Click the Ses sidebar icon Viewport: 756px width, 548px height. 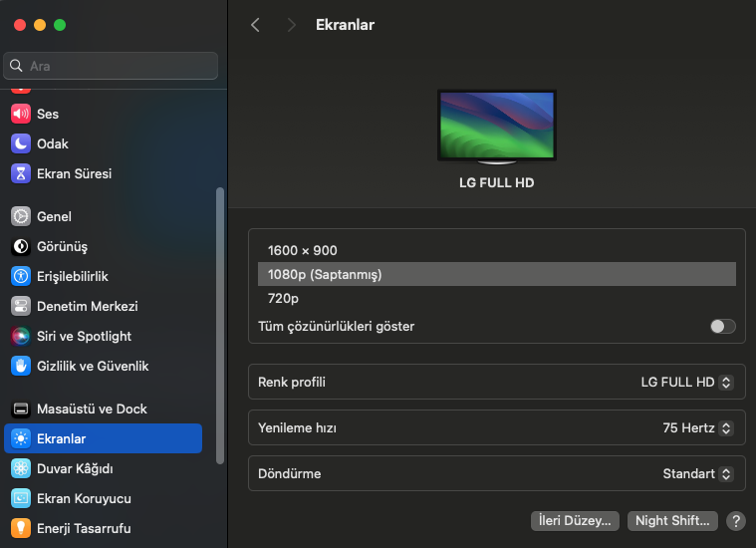pos(21,114)
